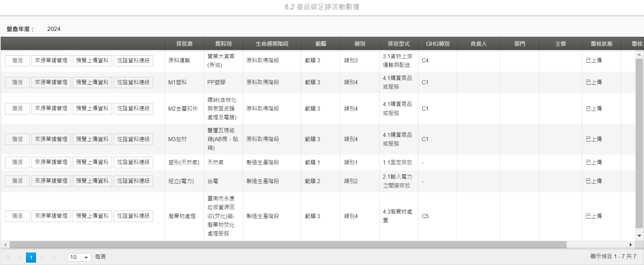
Task: Click the 覆核狀態 column header
Action: pos(601,44)
